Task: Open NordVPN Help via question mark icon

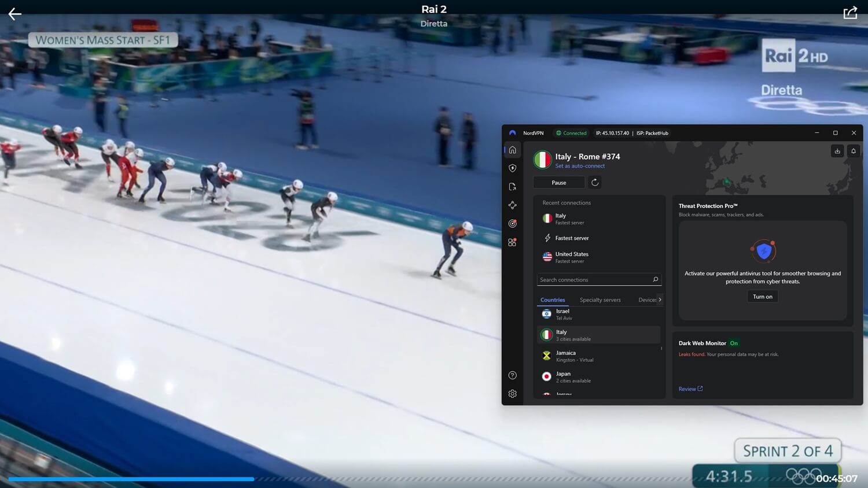Action: pyautogui.click(x=512, y=375)
